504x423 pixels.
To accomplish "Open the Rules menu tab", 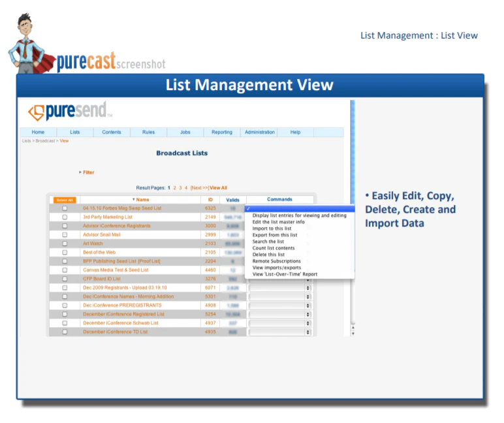I will point(148,132).
